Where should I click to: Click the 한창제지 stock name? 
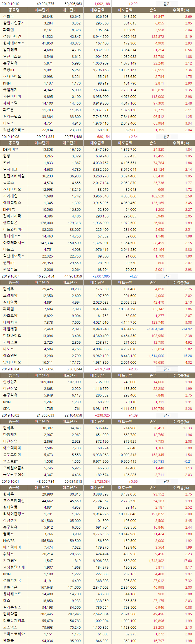coord(10,435)
